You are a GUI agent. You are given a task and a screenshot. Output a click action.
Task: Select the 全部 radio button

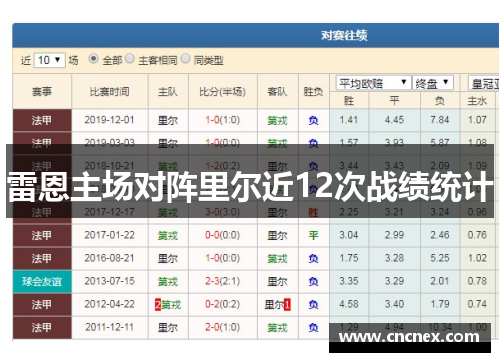click(x=93, y=59)
